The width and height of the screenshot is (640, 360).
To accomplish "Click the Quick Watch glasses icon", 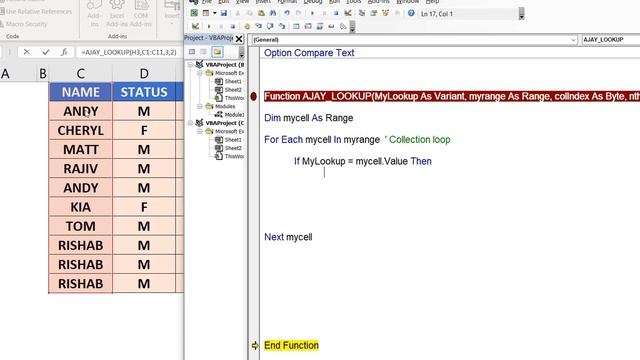I will pyautogui.click(x=331, y=27).
